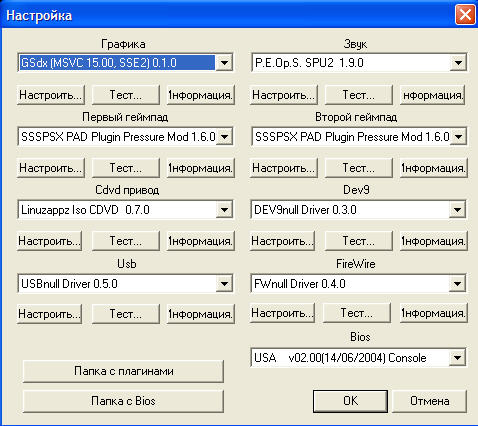Open the Dev9 driver dropdown
Image resolution: width=478 pixels, height=426 pixels.
[x=457, y=210]
